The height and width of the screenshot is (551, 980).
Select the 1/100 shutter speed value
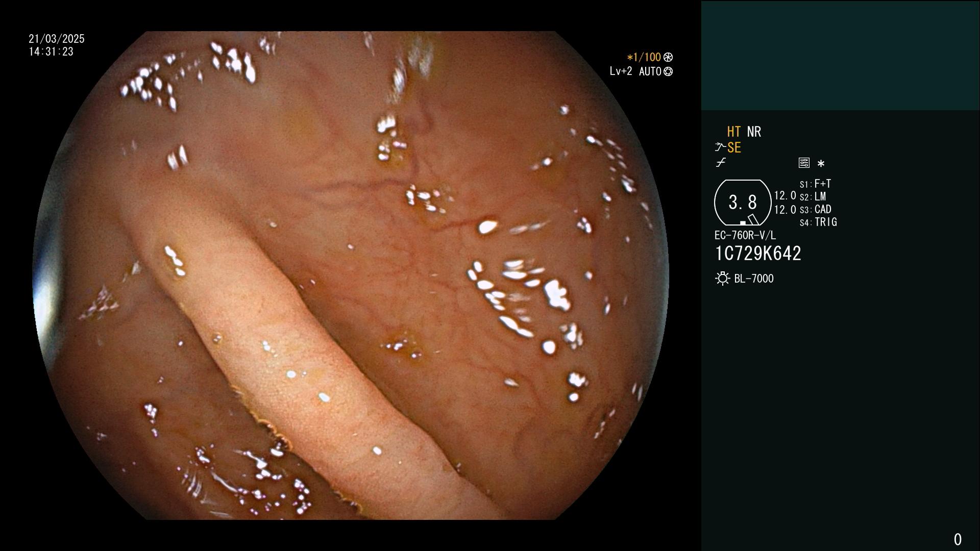tap(644, 57)
